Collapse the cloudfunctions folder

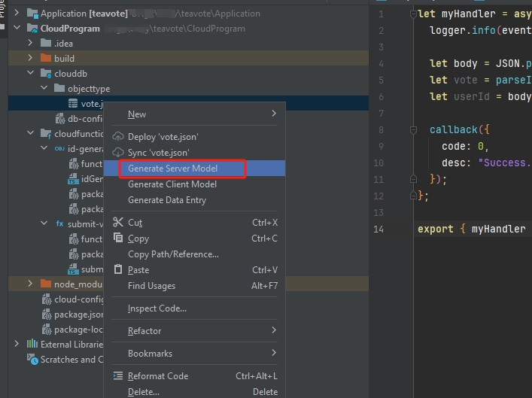tap(30, 133)
